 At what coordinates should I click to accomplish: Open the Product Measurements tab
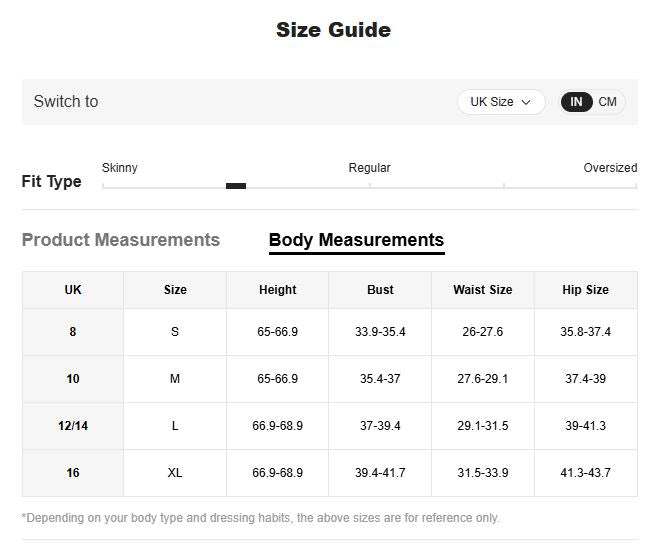point(121,240)
